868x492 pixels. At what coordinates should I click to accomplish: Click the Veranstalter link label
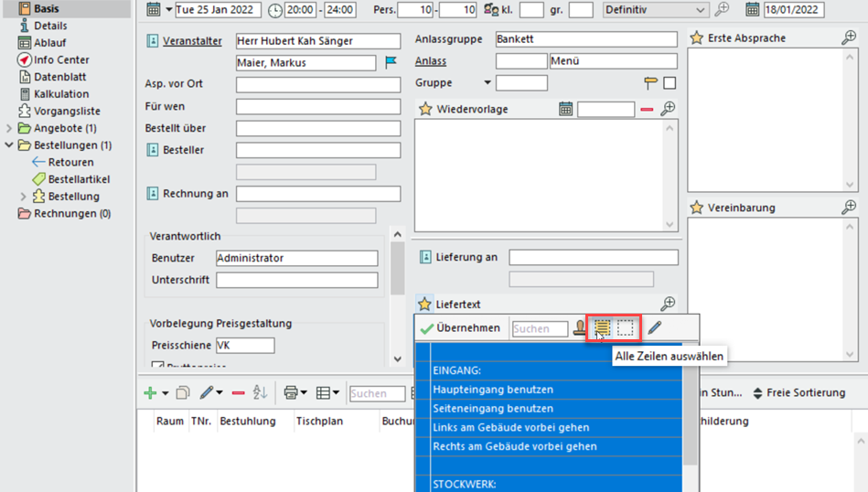[x=192, y=41]
